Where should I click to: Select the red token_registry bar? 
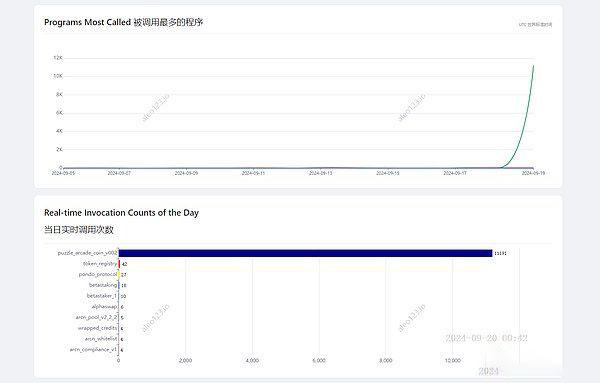(119, 264)
